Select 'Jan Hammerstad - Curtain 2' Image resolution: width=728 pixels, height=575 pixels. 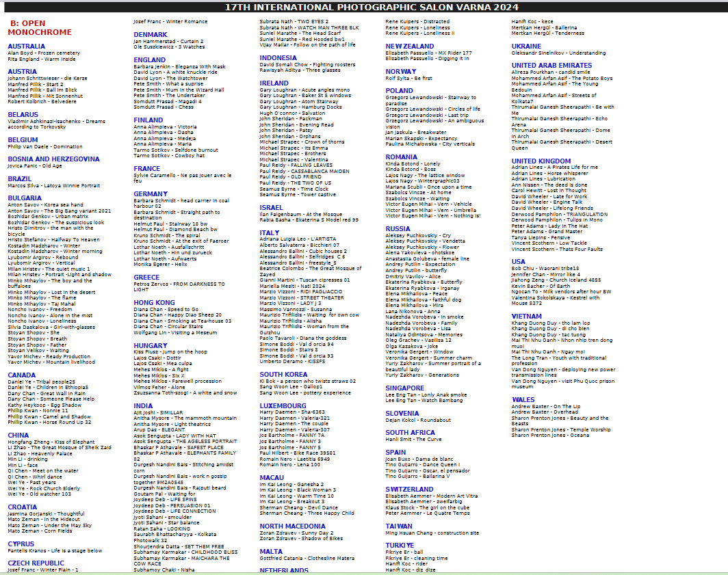tap(168, 41)
